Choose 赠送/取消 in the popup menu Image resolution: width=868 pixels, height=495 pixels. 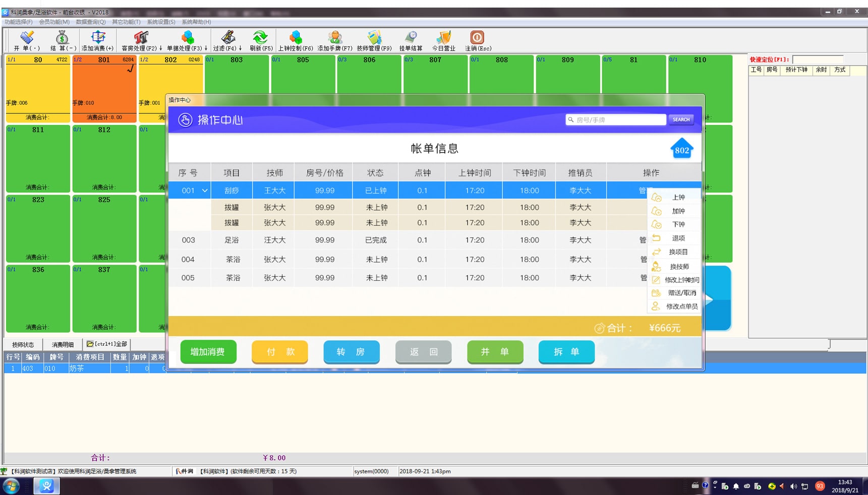[x=674, y=293]
